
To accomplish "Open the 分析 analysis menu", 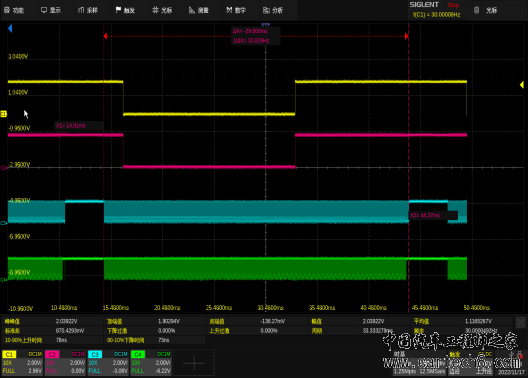I will 273,10.
